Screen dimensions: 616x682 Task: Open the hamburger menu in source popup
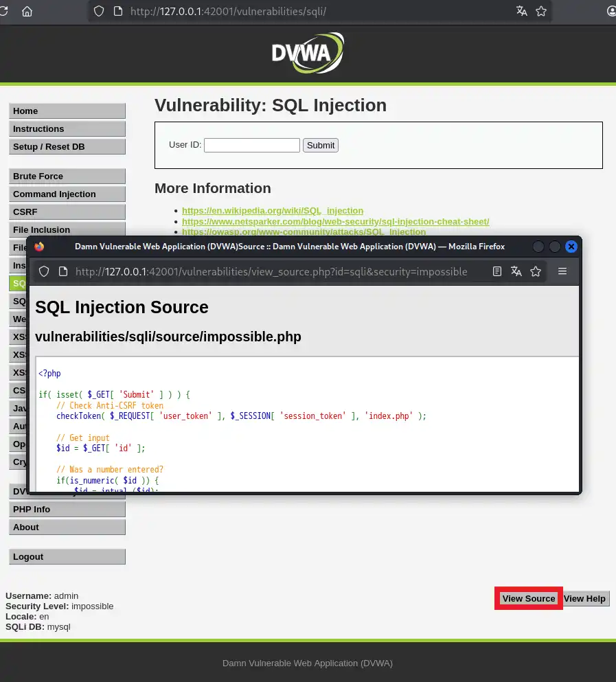[562, 271]
